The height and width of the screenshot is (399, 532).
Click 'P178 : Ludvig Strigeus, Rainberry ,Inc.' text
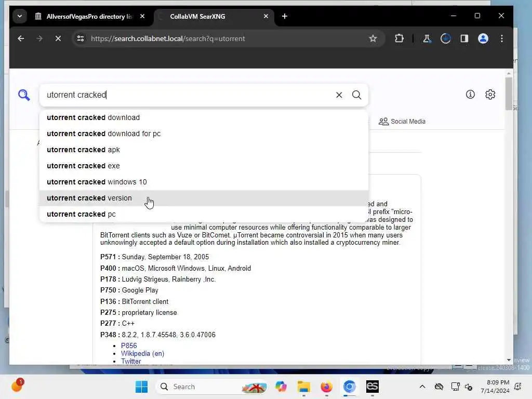[x=158, y=279]
